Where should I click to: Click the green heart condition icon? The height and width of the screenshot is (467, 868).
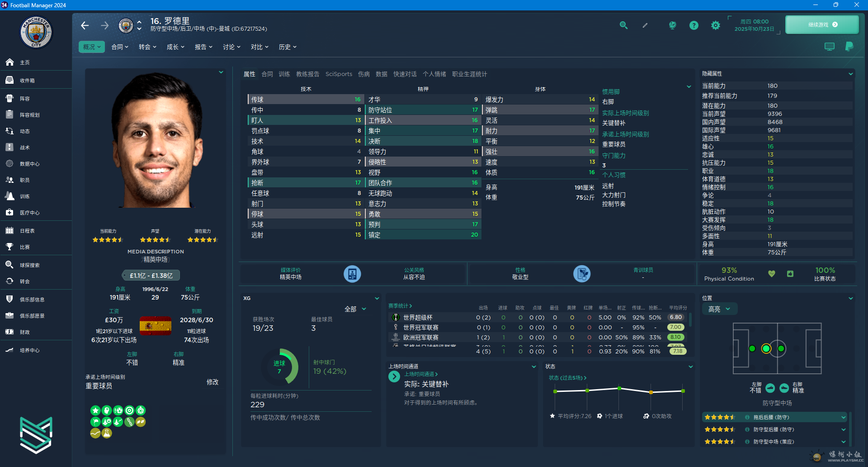tap(772, 274)
